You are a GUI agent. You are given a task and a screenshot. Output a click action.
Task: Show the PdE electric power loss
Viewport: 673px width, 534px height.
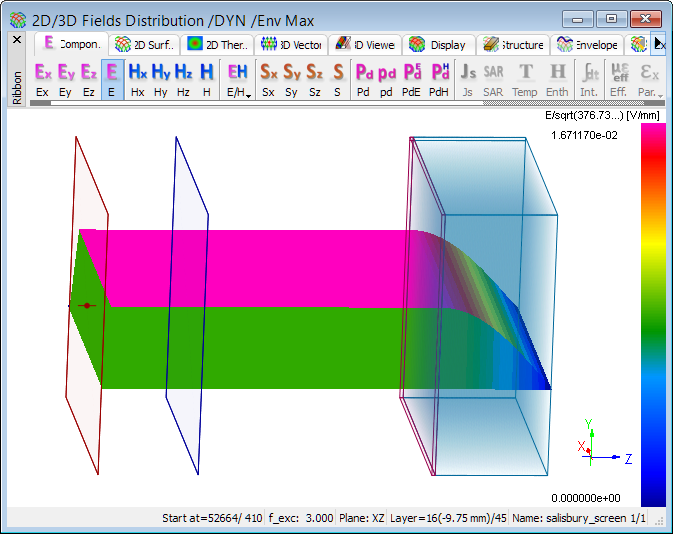[411, 79]
